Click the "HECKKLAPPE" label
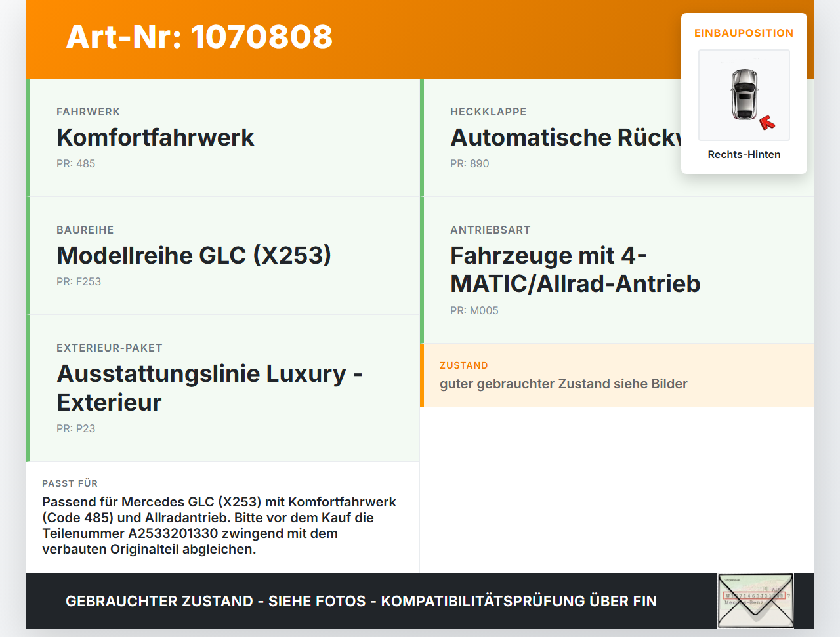Image resolution: width=840 pixels, height=637 pixels. pos(488,112)
